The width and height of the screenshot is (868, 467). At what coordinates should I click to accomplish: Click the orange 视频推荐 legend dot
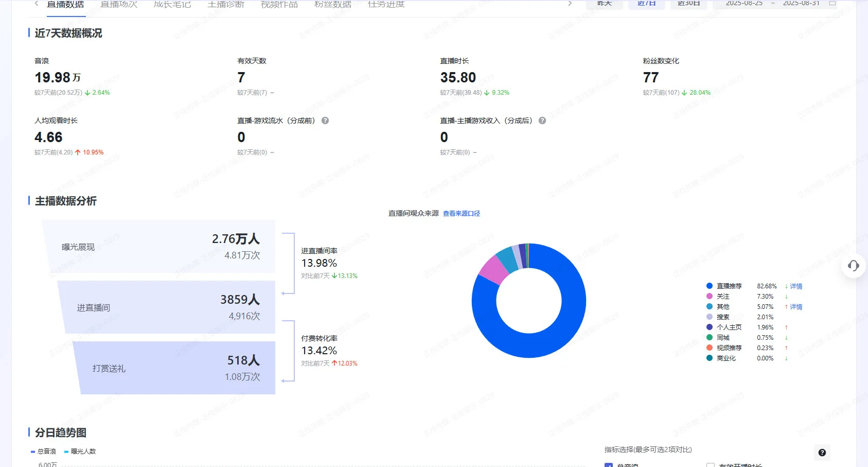pos(708,348)
